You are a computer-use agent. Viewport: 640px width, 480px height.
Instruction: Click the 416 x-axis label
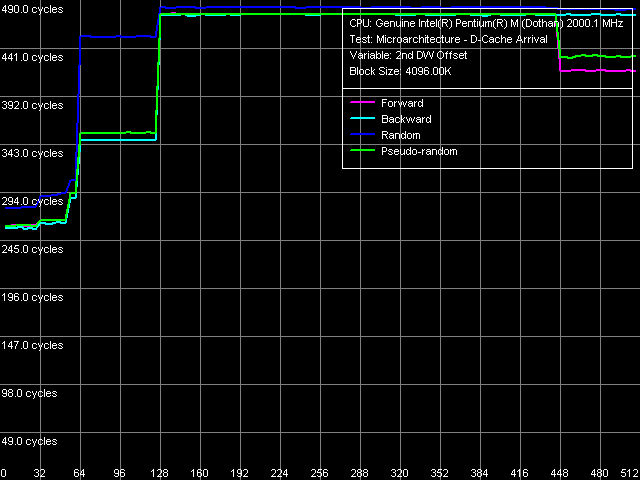pos(520,473)
